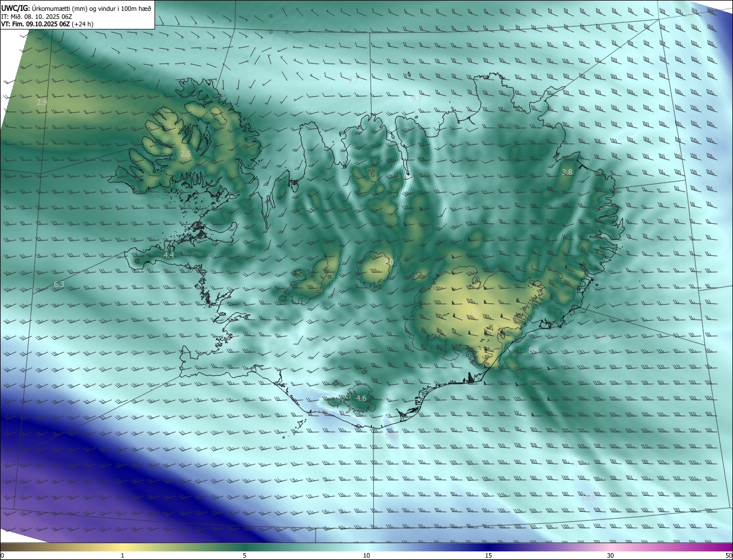Viewport: 733px width, 560px height.
Task: Click the '10.9' value on the map
Action: coord(392,436)
